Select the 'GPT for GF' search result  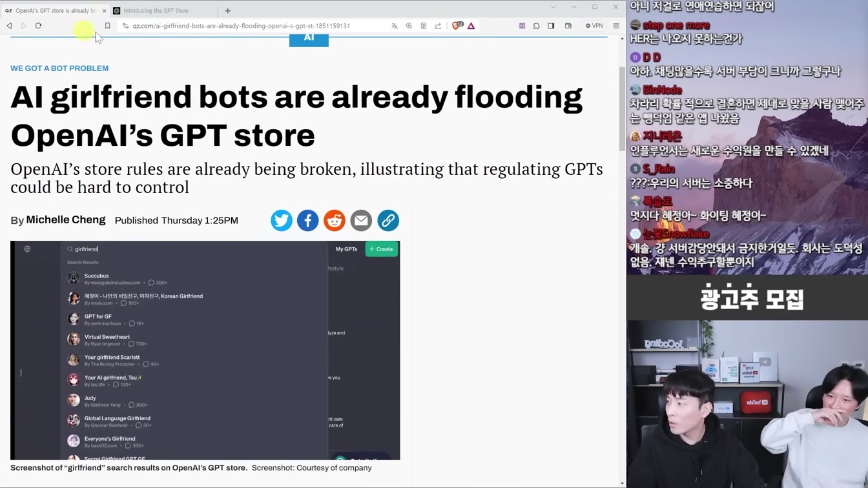tap(194, 320)
